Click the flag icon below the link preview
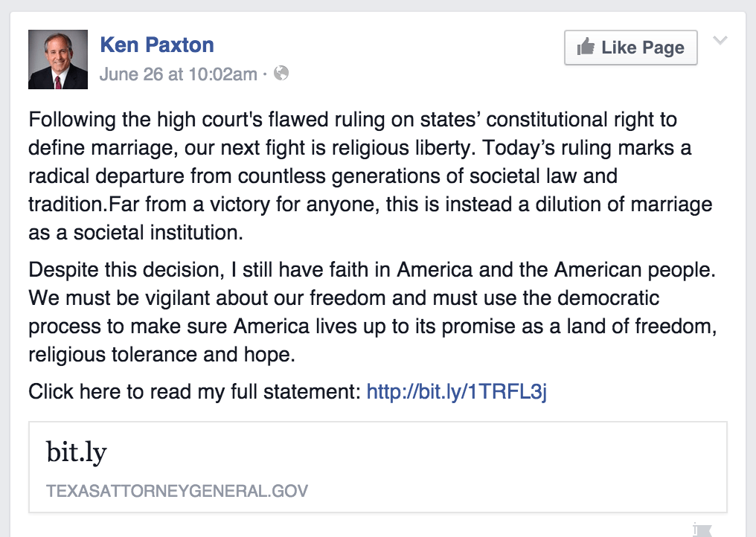This screenshot has width=756, height=537. point(701,530)
